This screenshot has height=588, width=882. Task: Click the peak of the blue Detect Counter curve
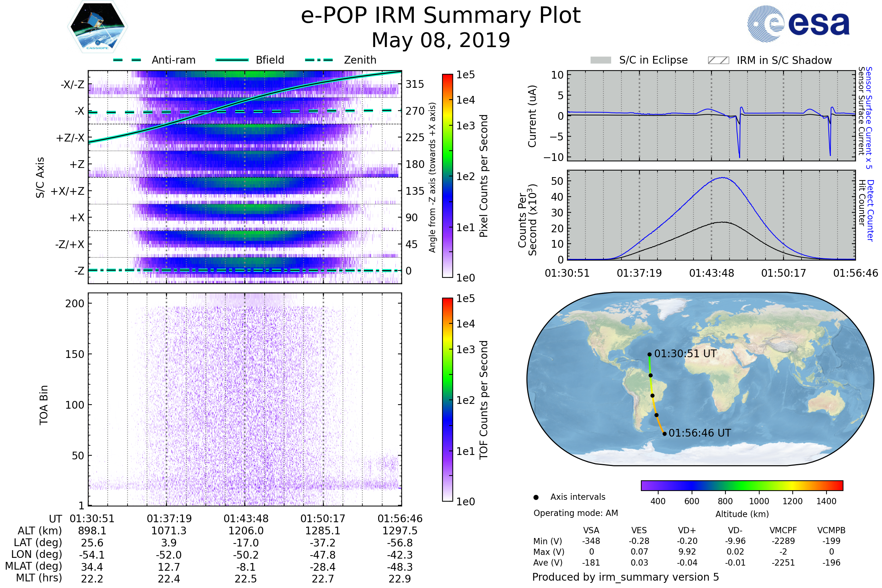723,178
